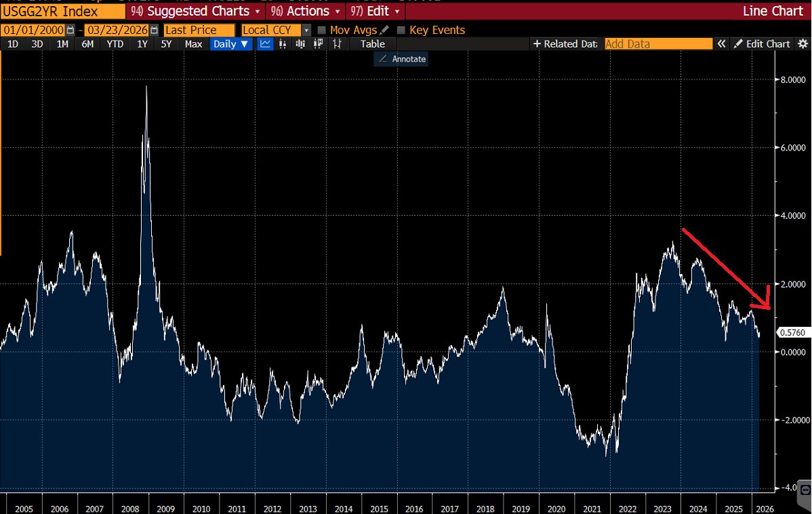Click the 2.0000 y-axis label
812x514 pixels.
click(793, 284)
